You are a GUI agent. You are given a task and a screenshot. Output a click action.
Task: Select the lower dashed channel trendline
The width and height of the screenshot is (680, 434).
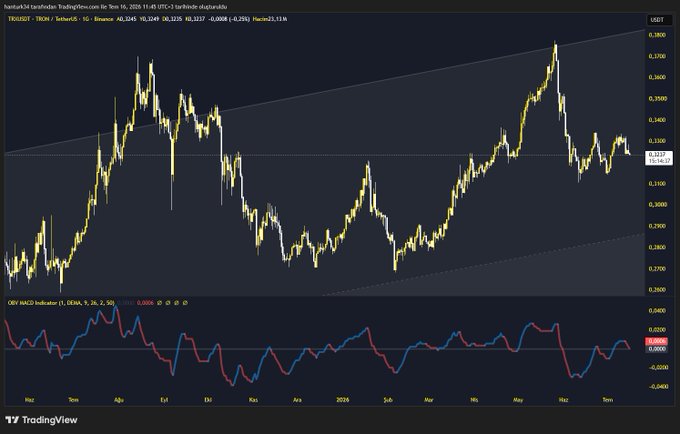tap(486, 264)
